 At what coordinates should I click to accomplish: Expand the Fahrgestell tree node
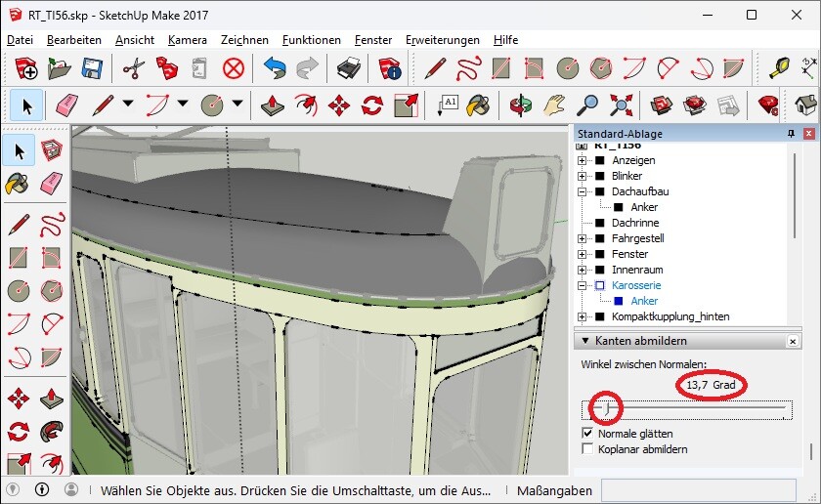click(x=583, y=238)
